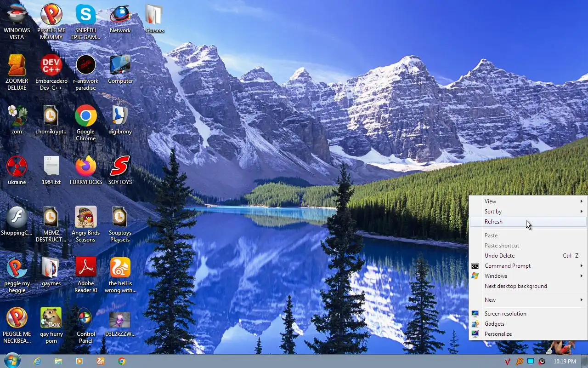This screenshot has height=368, width=588.
Task: Select the MEMZ DESTRUCT... shortcut
Action: pos(51,224)
